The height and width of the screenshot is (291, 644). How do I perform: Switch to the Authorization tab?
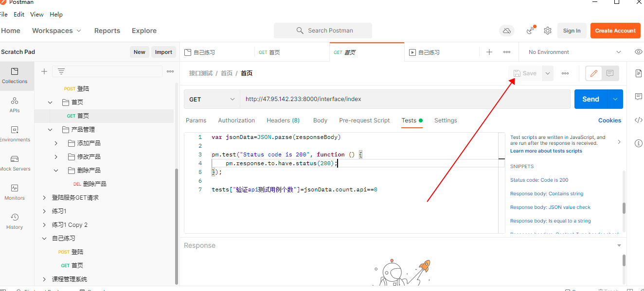[236, 120]
